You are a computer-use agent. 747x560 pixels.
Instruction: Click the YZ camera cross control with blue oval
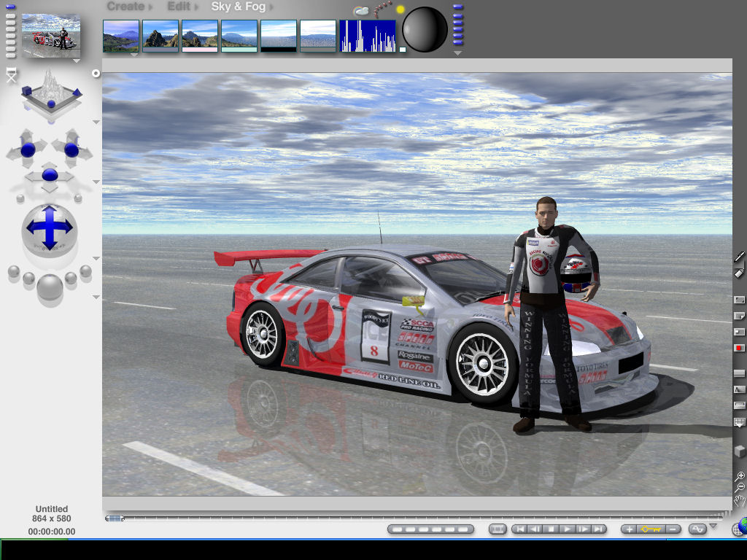(50, 175)
